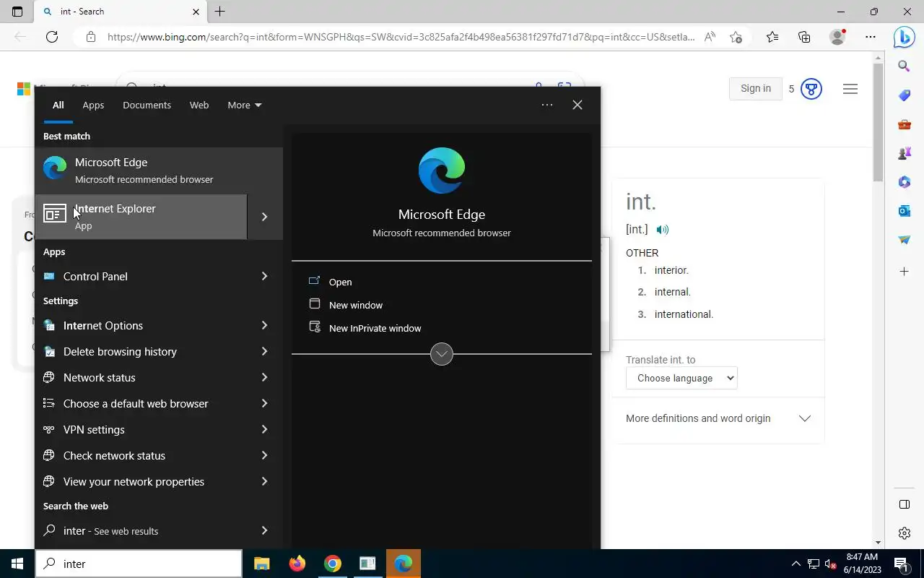
Task: Click Bing Sign in button
Action: point(756,88)
